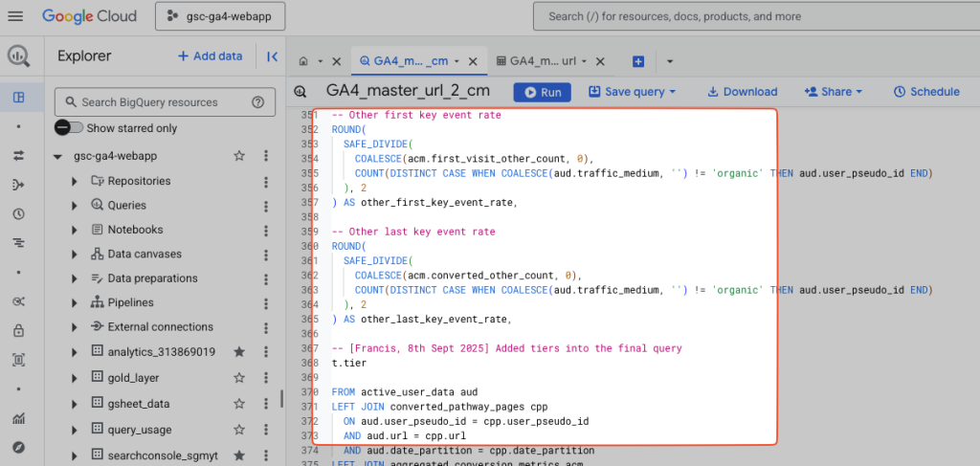Open the home tab
Screen dimensions: 980x466
[x=303, y=61]
